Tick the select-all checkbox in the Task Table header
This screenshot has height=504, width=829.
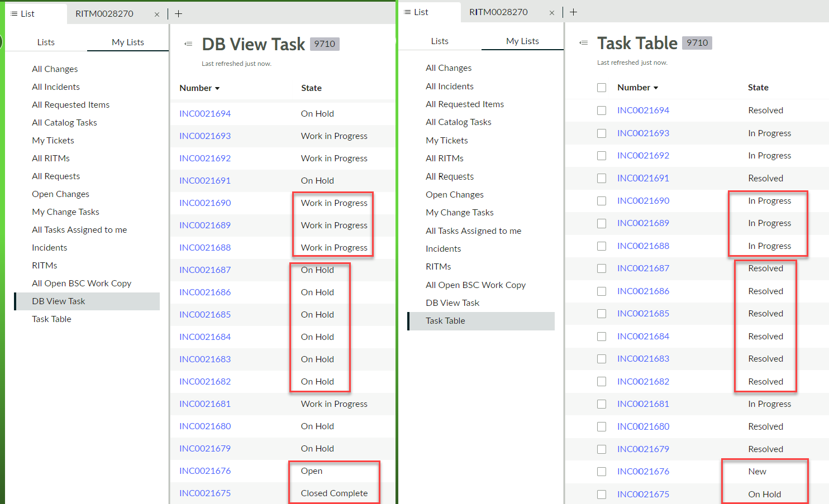(x=602, y=88)
